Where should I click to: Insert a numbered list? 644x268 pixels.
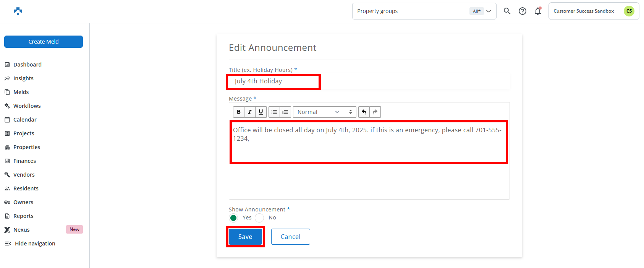pos(285,112)
